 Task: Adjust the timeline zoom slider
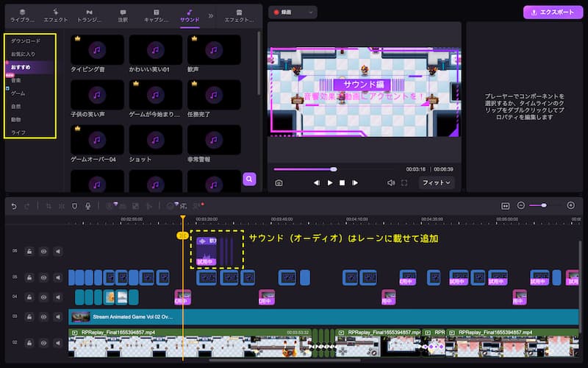click(x=544, y=205)
